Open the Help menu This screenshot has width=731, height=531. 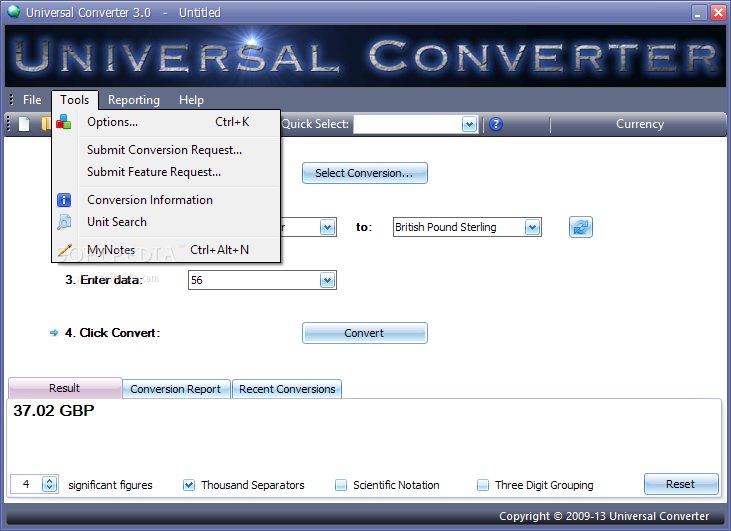191,100
